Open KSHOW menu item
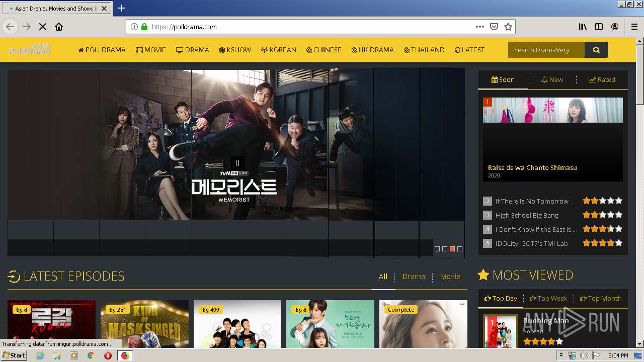 (x=235, y=50)
